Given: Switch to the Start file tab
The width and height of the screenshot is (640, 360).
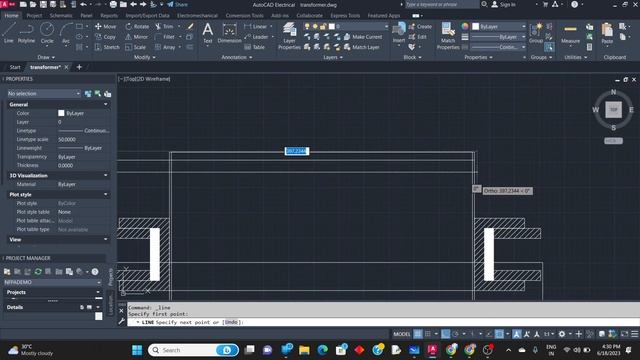Looking at the screenshot, I should 15,67.
